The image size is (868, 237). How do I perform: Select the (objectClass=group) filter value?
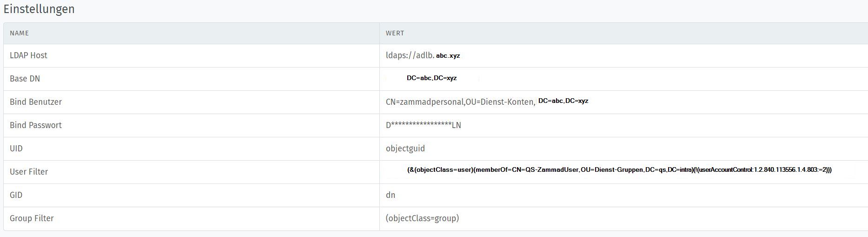click(x=422, y=218)
